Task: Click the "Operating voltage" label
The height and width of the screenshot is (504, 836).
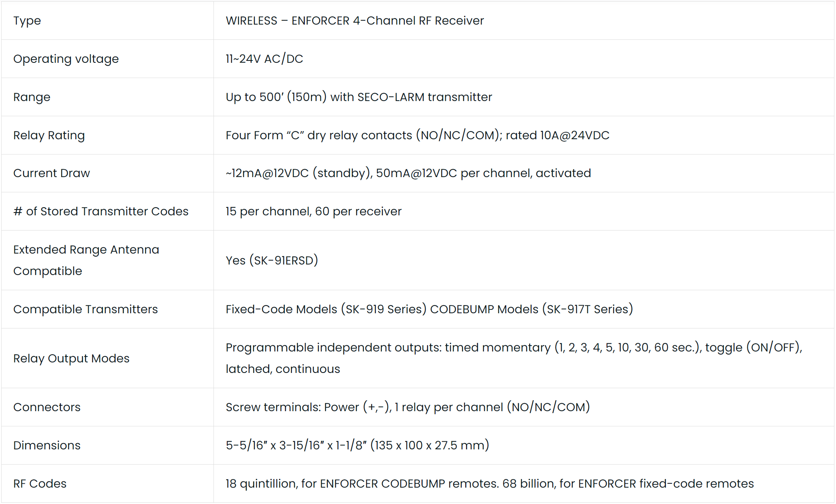Action: click(66, 59)
